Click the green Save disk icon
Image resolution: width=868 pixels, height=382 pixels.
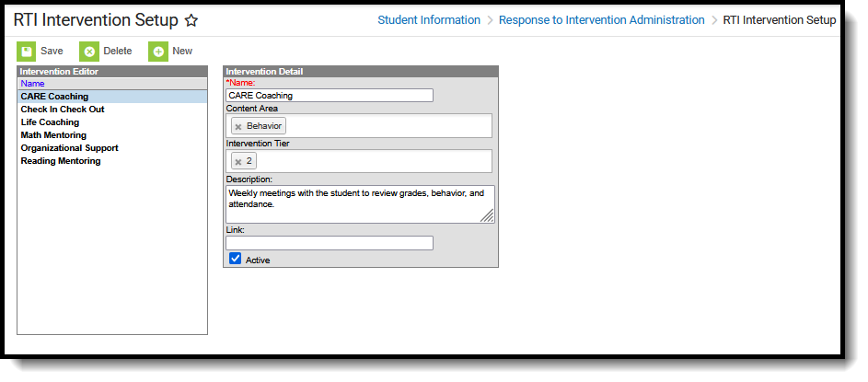click(x=26, y=52)
